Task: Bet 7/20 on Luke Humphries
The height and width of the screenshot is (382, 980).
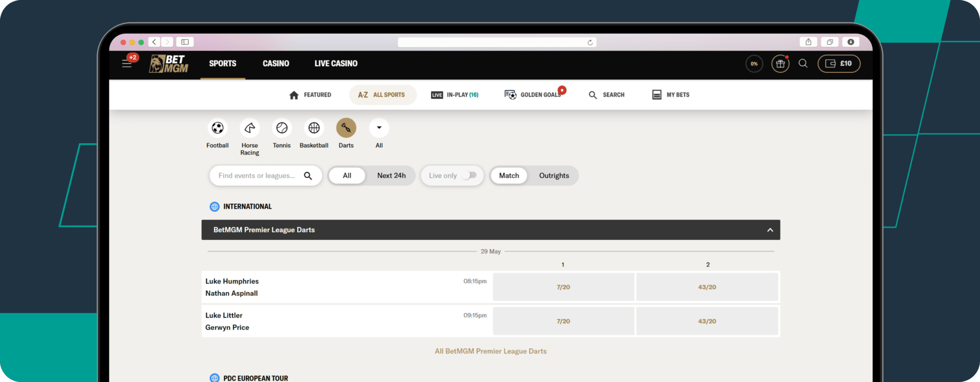Action: [x=563, y=287]
